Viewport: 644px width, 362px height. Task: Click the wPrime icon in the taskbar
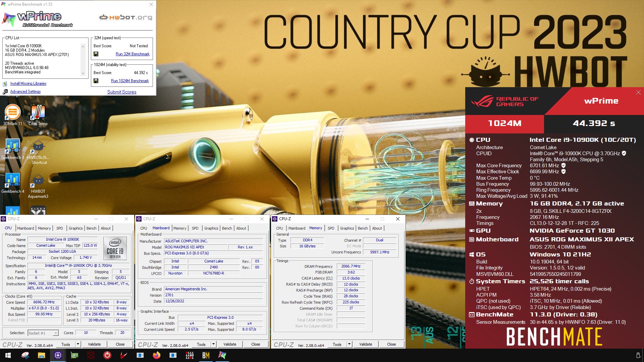click(x=222, y=355)
